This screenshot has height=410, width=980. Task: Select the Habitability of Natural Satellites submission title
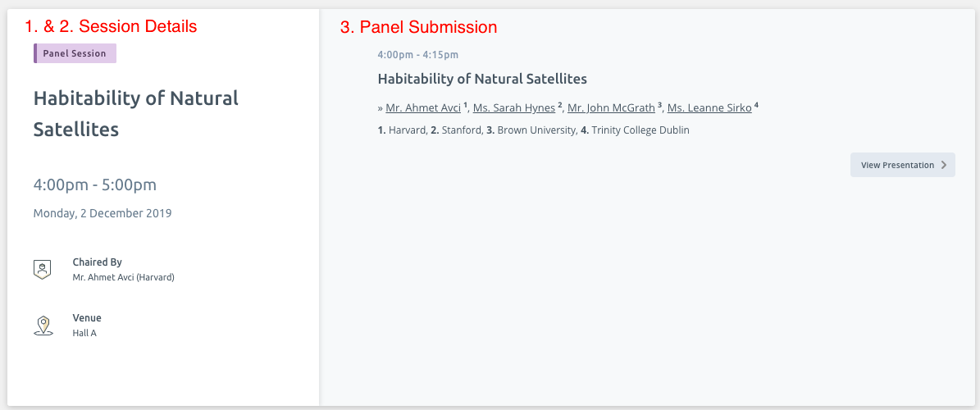pos(482,79)
